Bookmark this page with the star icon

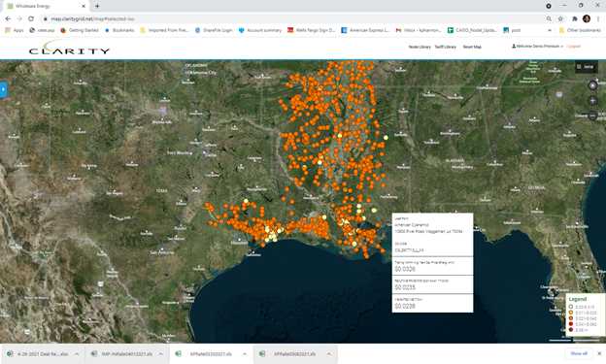pos(560,18)
